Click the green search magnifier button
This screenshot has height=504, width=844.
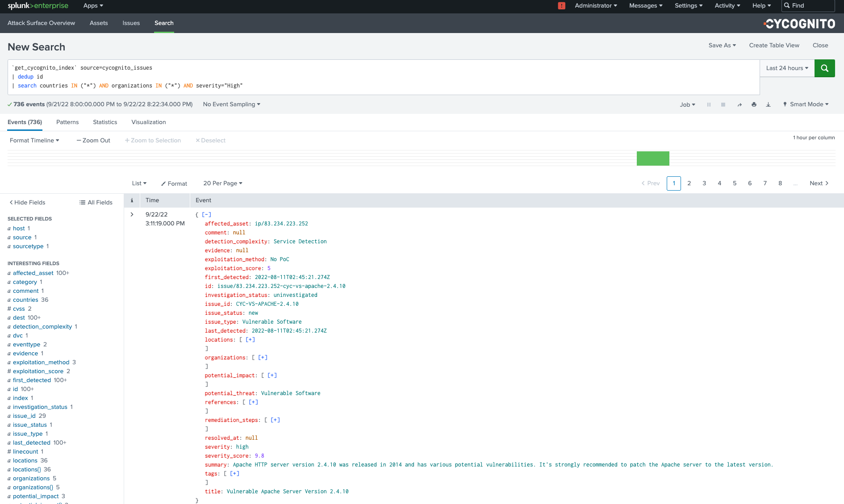[x=824, y=68]
